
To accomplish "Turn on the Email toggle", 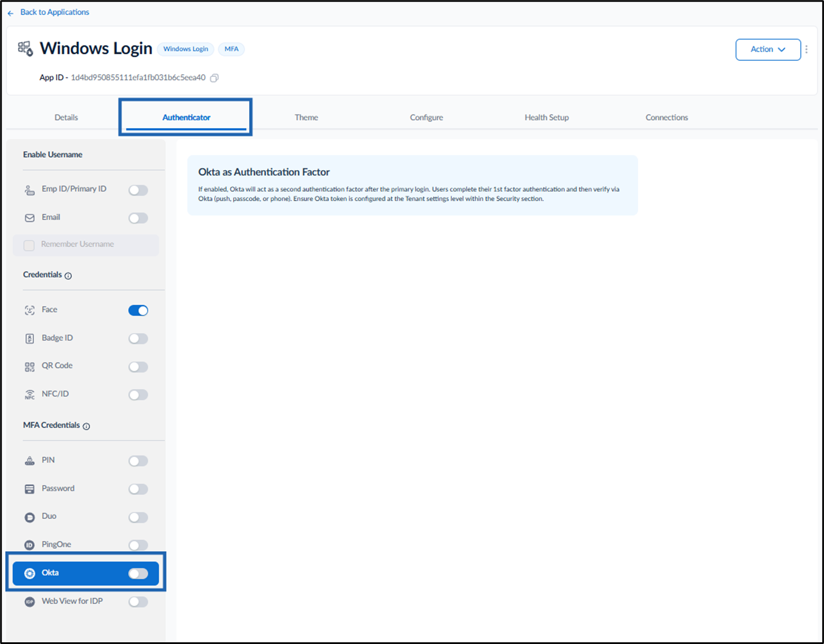I will coord(138,218).
